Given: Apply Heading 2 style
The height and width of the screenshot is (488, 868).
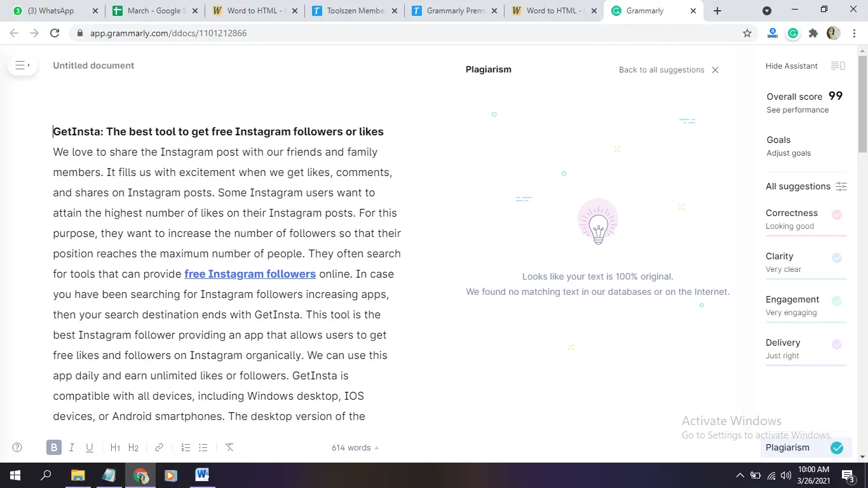Looking at the screenshot, I should tap(133, 447).
